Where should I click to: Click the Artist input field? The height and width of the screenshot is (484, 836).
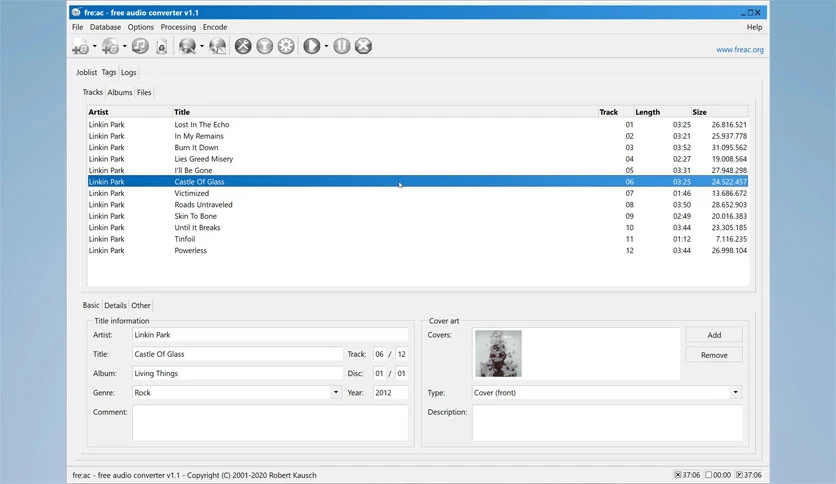pos(270,335)
